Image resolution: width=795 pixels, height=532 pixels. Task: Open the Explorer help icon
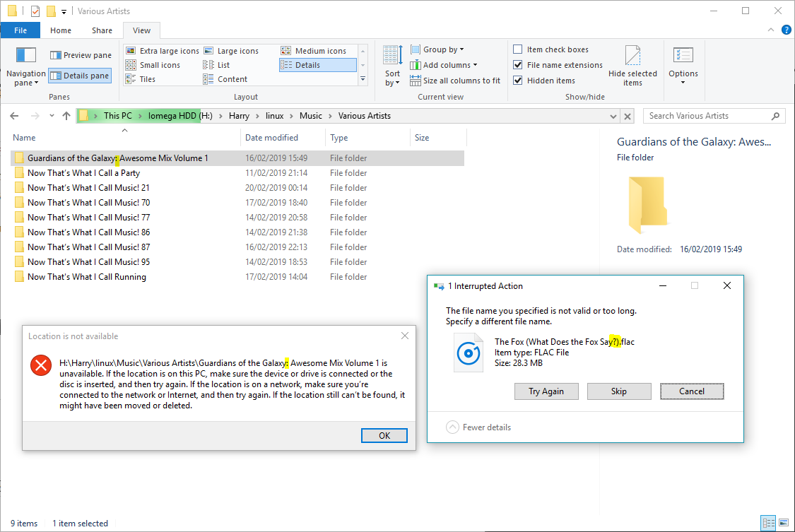787,30
